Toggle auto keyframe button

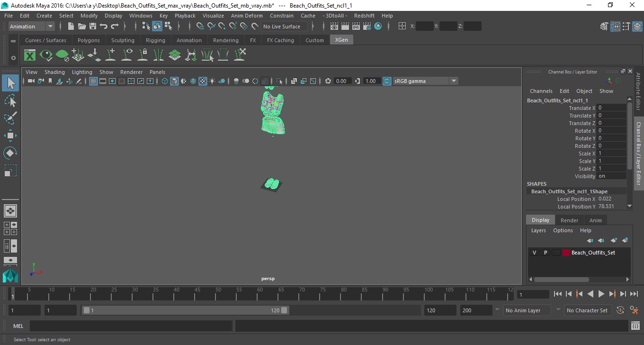[x=620, y=310]
